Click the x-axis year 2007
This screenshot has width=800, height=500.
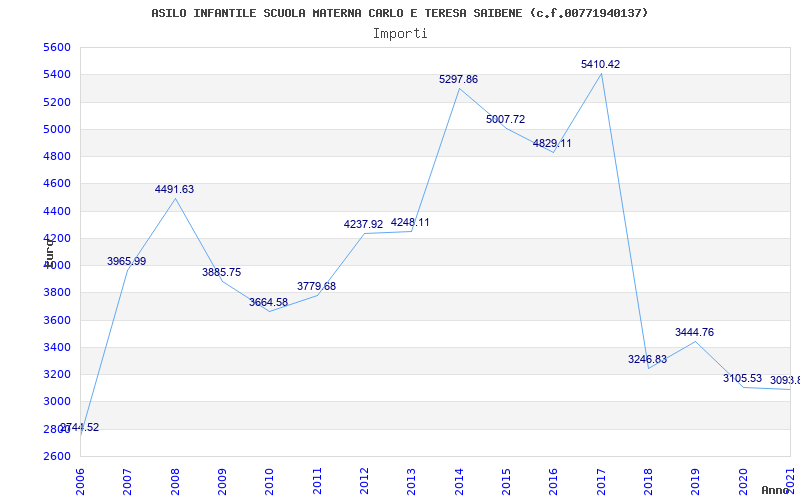(128, 481)
